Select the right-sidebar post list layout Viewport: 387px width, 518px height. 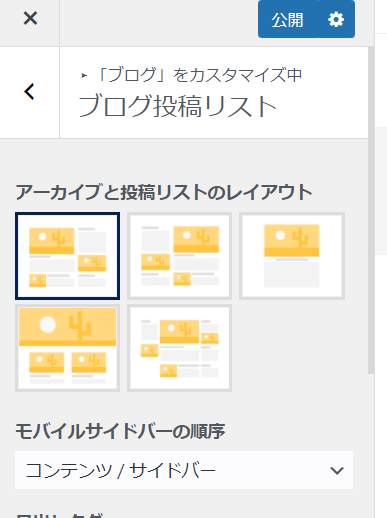[67, 256]
